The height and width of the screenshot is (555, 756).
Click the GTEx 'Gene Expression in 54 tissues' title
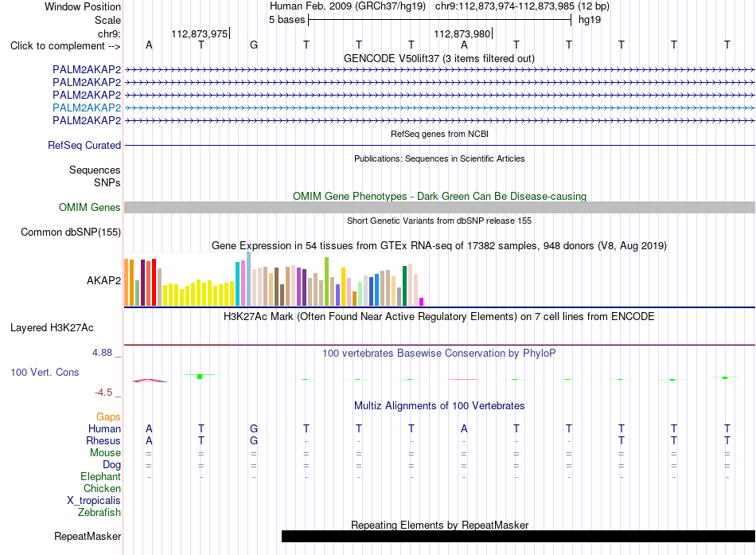coord(439,245)
